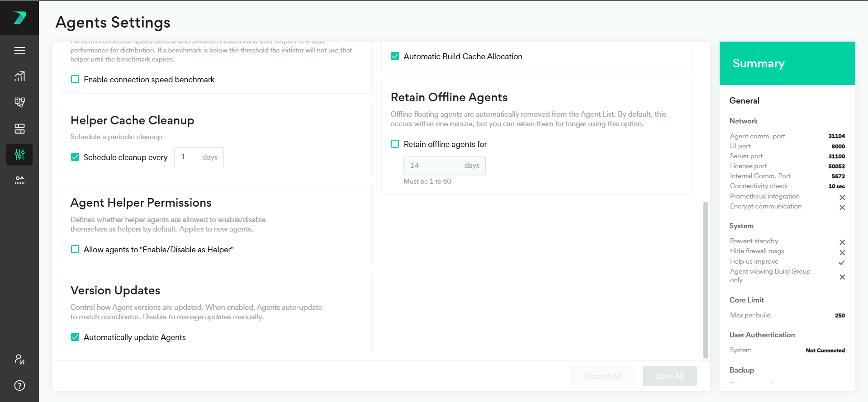
Task: Click the Incredibuild logo icon
Action: (x=19, y=18)
